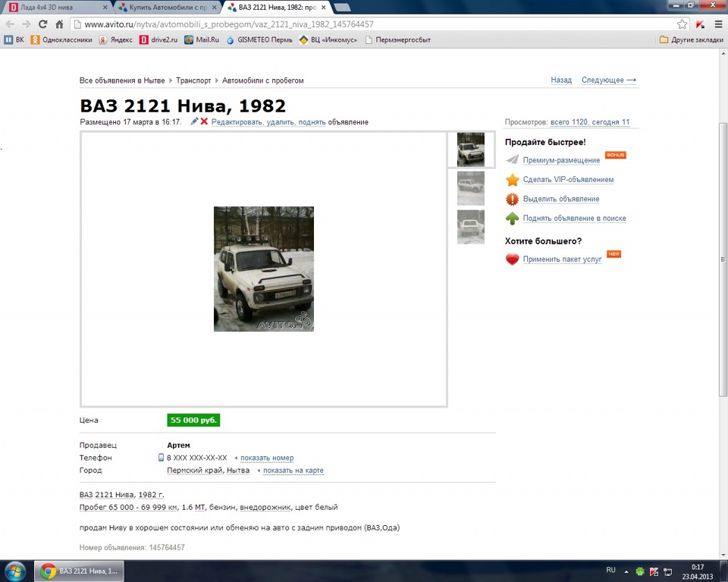Screen dimensions: 728x582
Task: Open views stats всего 1120, сегодня 11
Action: point(590,121)
